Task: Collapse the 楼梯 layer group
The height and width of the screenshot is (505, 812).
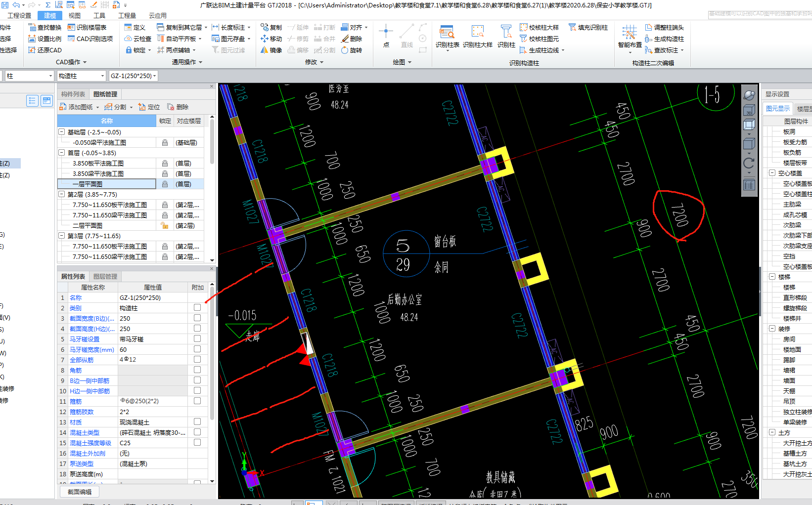Action: click(x=772, y=277)
